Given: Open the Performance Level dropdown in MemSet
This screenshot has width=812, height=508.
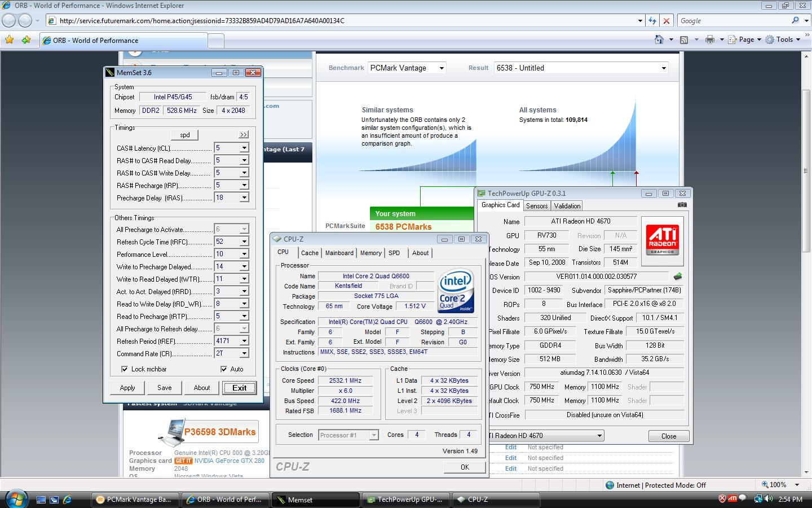Looking at the screenshot, I should (x=244, y=254).
